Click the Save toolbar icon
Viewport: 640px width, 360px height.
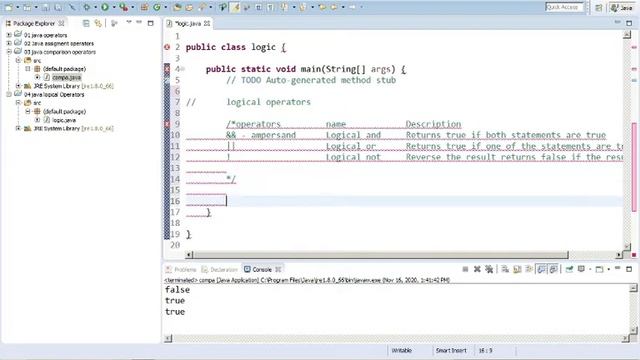[x=46, y=7]
